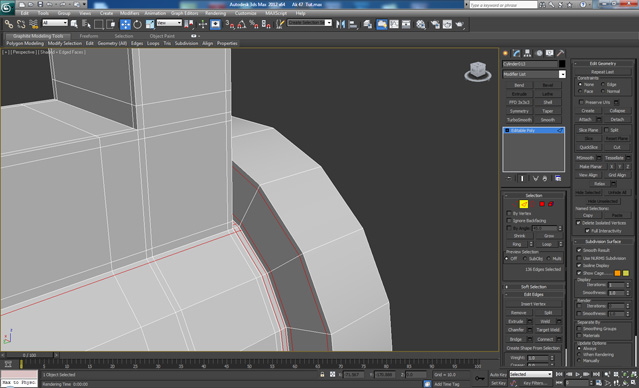The height and width of the screenshot is (388, 639).
Task: Toggle the Angle Snap icon
Action: point(242,24)
